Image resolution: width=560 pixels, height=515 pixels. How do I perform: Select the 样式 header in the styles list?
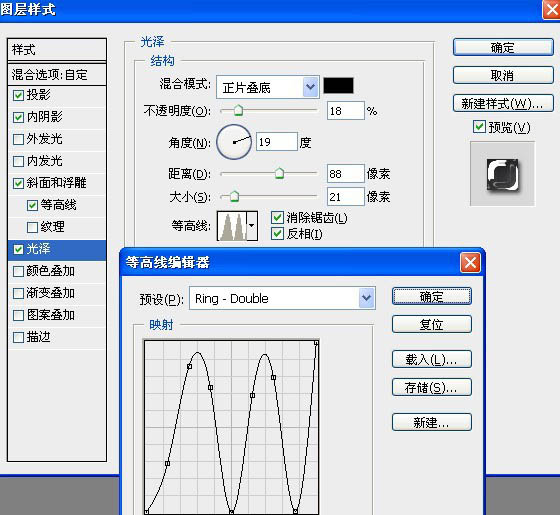pyautogui.click(x=57, y=50)
